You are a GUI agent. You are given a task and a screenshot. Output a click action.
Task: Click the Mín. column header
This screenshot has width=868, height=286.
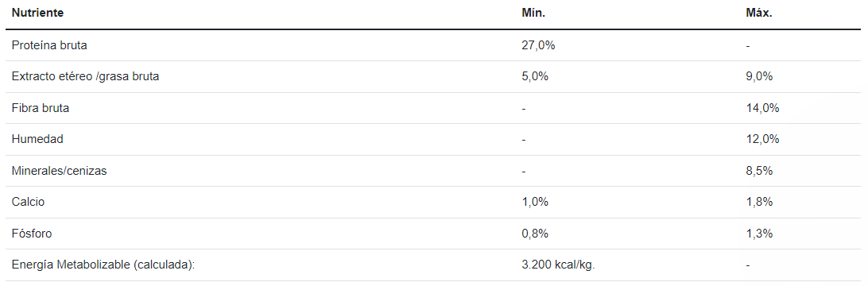533,14
